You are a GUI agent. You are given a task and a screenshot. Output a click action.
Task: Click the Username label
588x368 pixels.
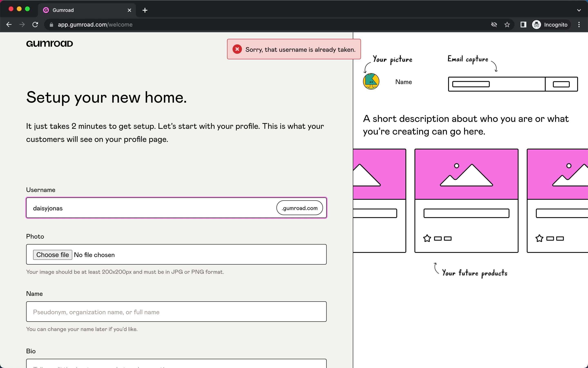[x=41, y=190]
